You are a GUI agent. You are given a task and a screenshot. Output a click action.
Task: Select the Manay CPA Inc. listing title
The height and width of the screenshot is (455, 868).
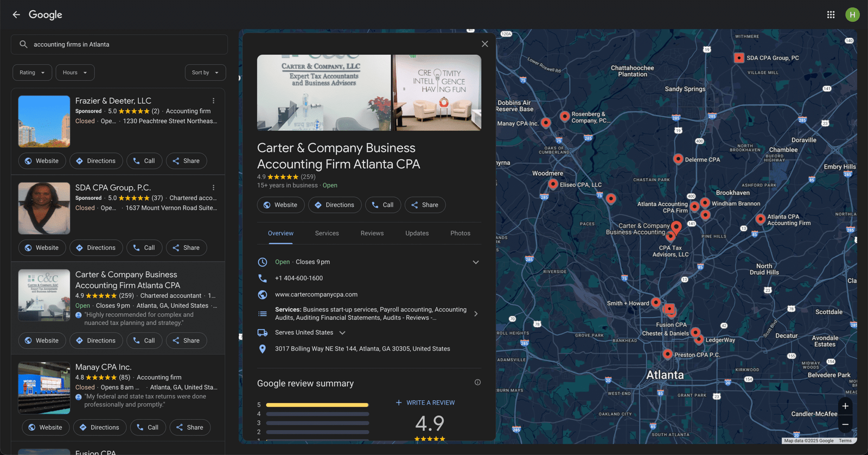point(103,367)
